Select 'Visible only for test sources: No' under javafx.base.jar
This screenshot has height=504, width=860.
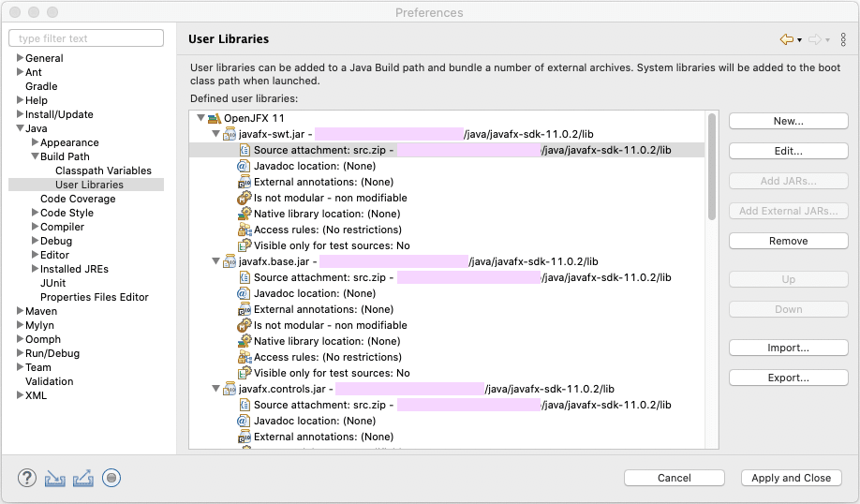pyautogui.click(x=332, y=373)
